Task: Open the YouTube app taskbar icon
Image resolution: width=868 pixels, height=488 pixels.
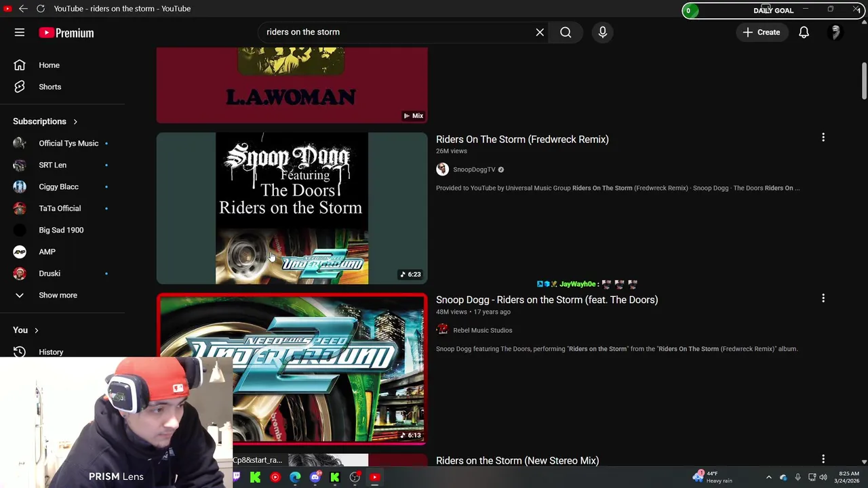Action: (x=374, y=477)
